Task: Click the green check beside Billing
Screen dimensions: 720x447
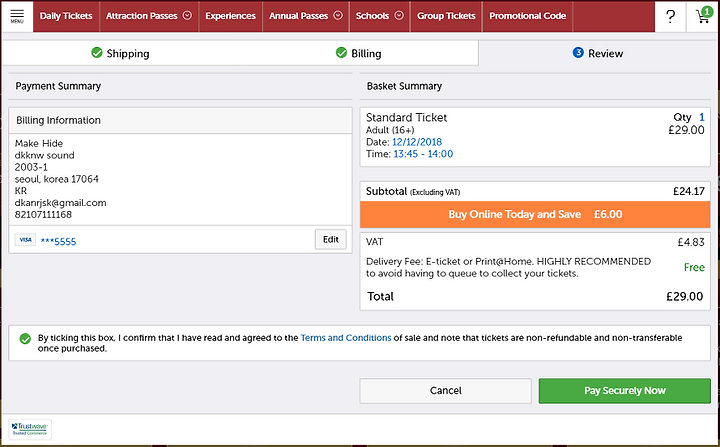Action: 341,53
